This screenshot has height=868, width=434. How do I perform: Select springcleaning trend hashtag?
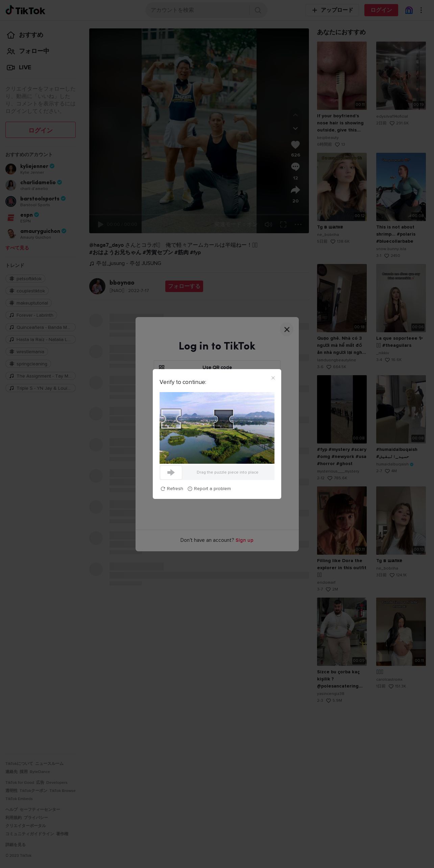click(28, 364)
